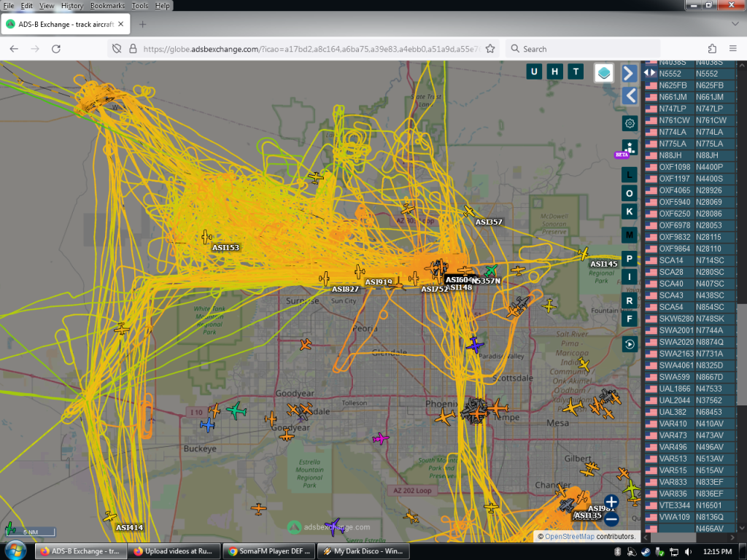The image size is (747, 560).
Task: Toggle the M map option button
Action: (630, 235)
